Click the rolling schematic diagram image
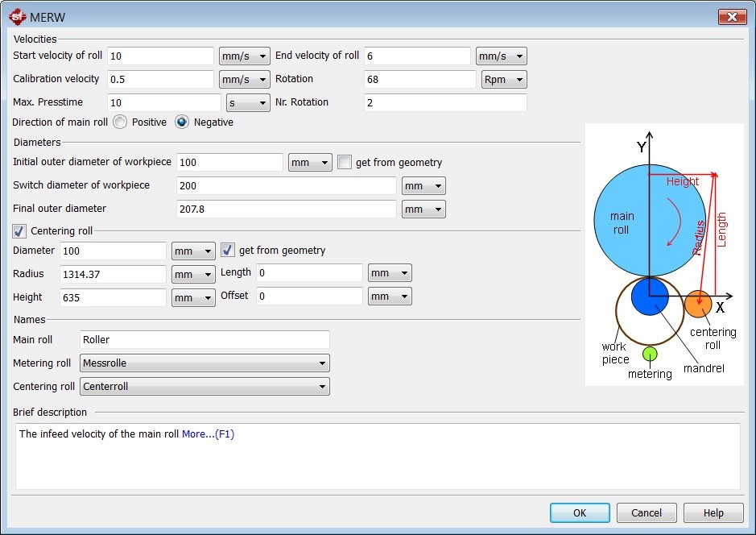756x535 pixels. pos(664,255)
